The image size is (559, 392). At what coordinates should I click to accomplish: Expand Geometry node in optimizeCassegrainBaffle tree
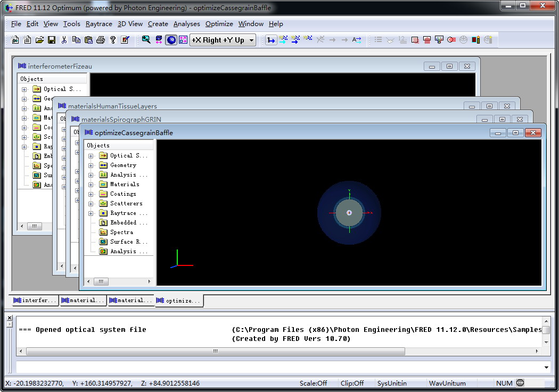(x=91, y=165)
